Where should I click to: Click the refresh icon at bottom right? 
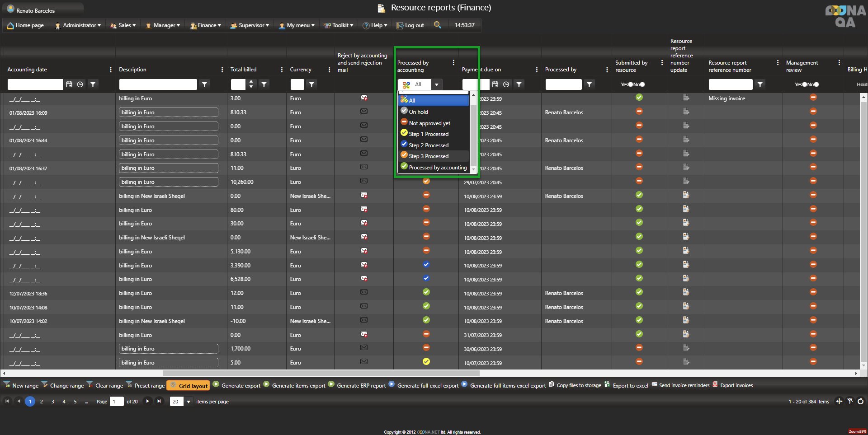860,401
